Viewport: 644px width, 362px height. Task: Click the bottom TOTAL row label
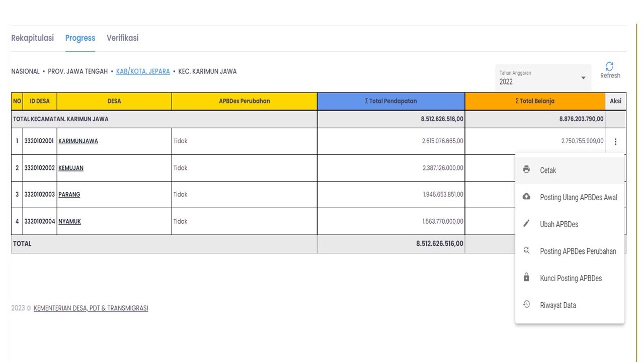[x=22, y=244]
